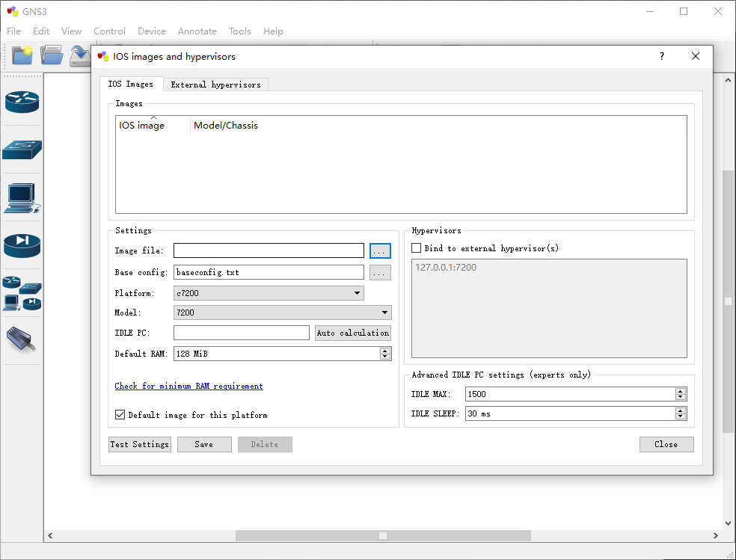Screen dimensions: 736x560
Task: Browse security devices sidebar icon
Action: click(22, 246)
